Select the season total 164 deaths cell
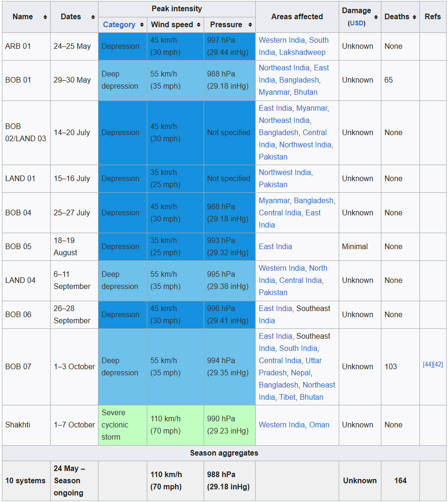Image resolution: width=448 pixels, height=502 pixels. [x=400, y=481]
